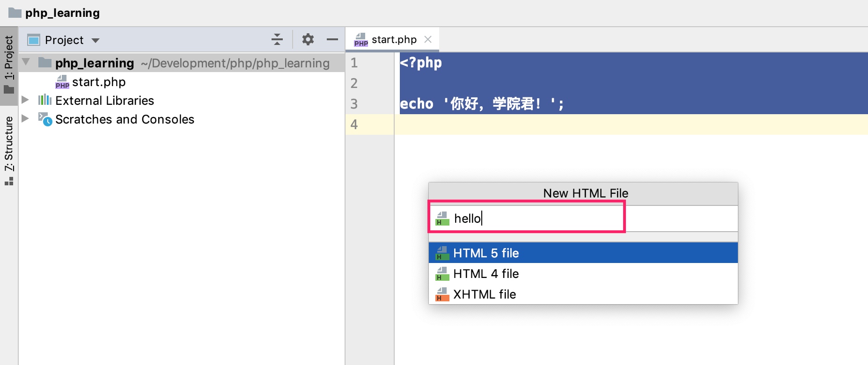Click the <?php opening tag on line 1
Screen dimensions: 868x365
pos(421,63)
